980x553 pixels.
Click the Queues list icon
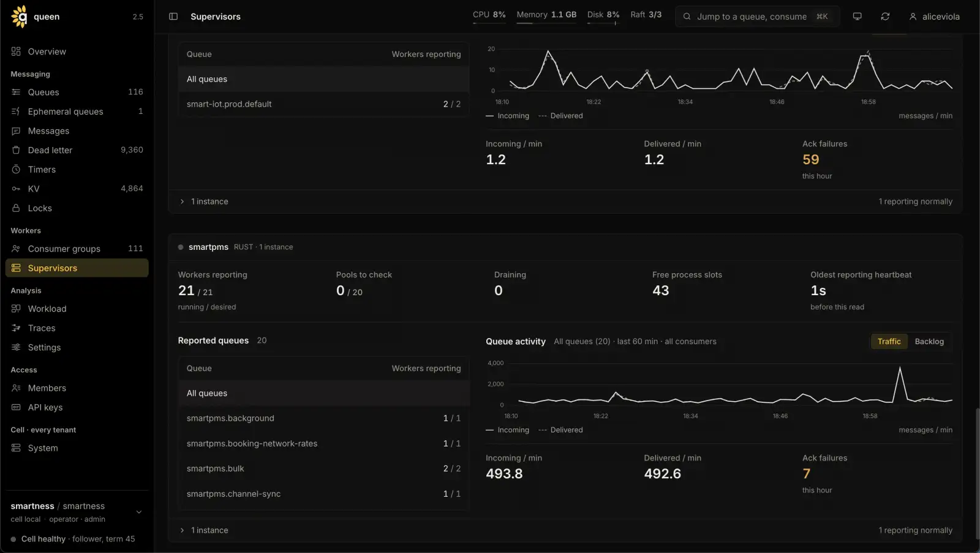point(16,92)
